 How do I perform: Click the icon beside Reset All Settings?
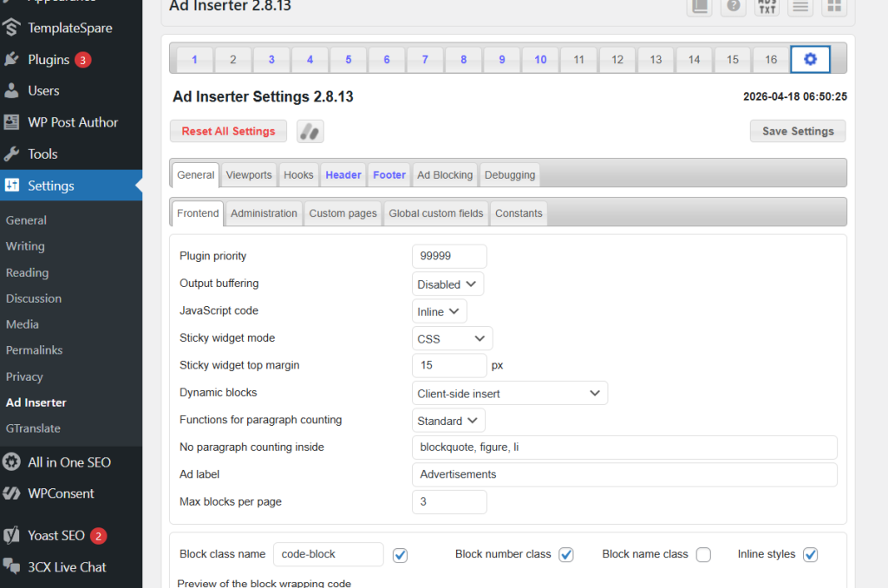pyautogui.click(x=310, y=131)
